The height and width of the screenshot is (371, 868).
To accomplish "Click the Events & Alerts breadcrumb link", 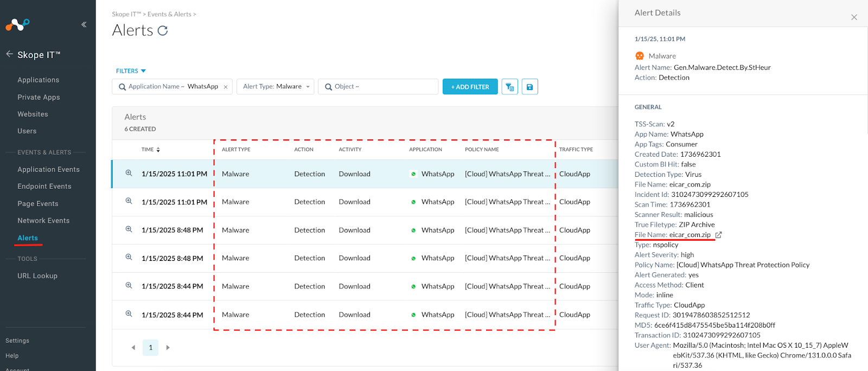I will pos(169,14).
